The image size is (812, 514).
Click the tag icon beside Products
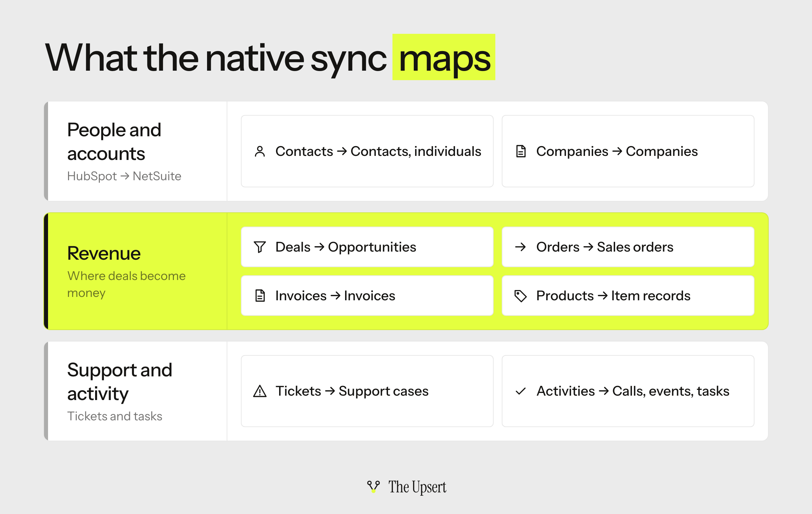point(521,296)
